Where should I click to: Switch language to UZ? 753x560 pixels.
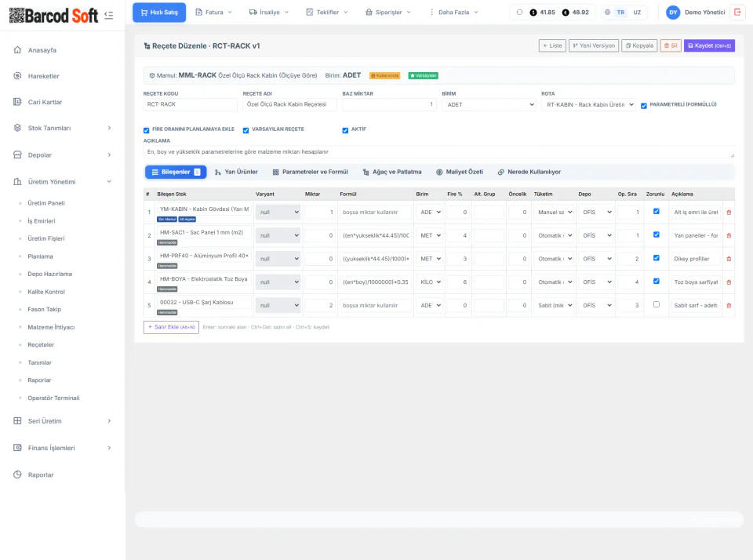coord(637,13)
